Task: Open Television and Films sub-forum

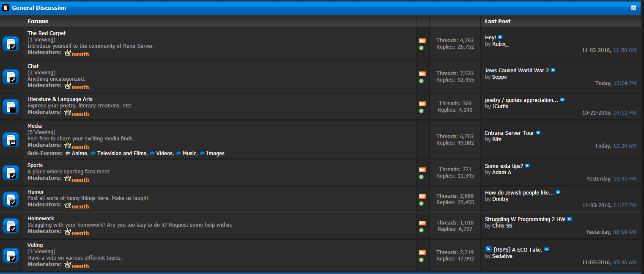Action: pyautogui.click(x=122, y=153)
